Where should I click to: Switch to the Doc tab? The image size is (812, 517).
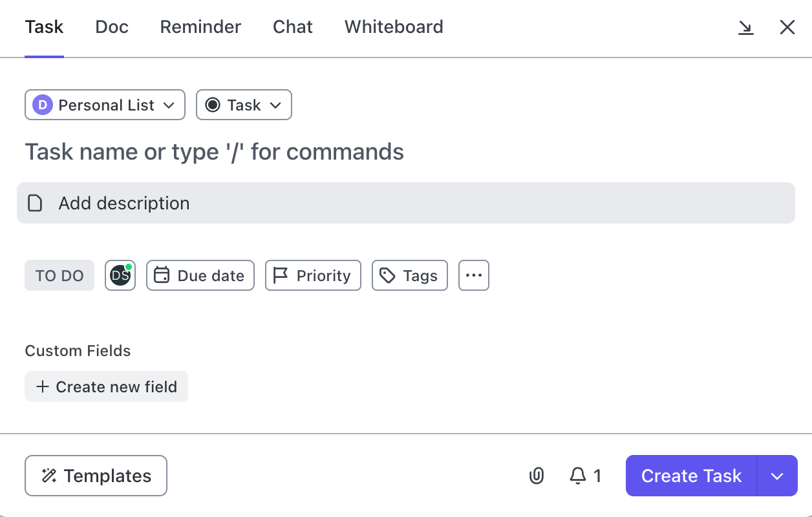112,27
